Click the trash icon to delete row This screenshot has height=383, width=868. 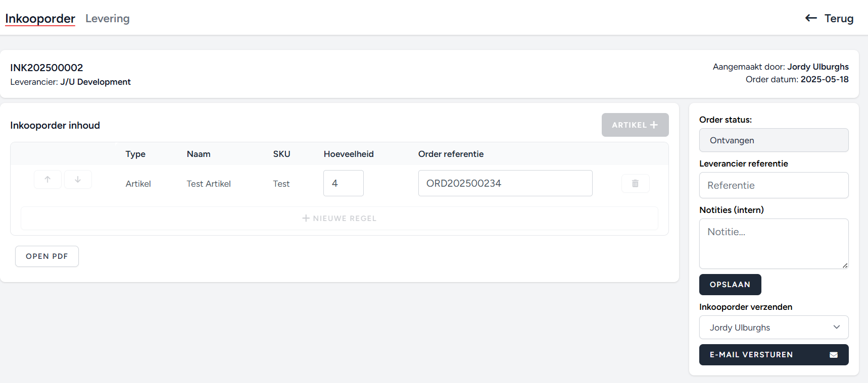(635, 184)
